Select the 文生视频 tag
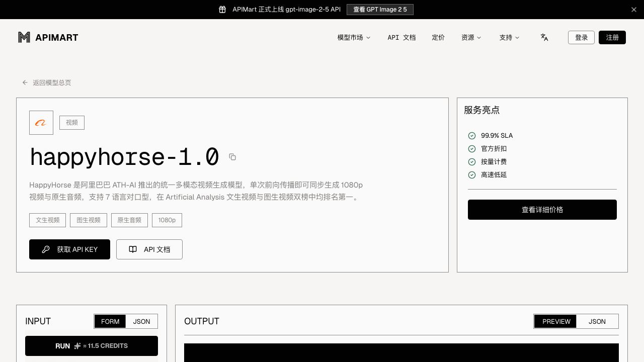The height and width of the screenshot is (362, 644). point(48,220)
